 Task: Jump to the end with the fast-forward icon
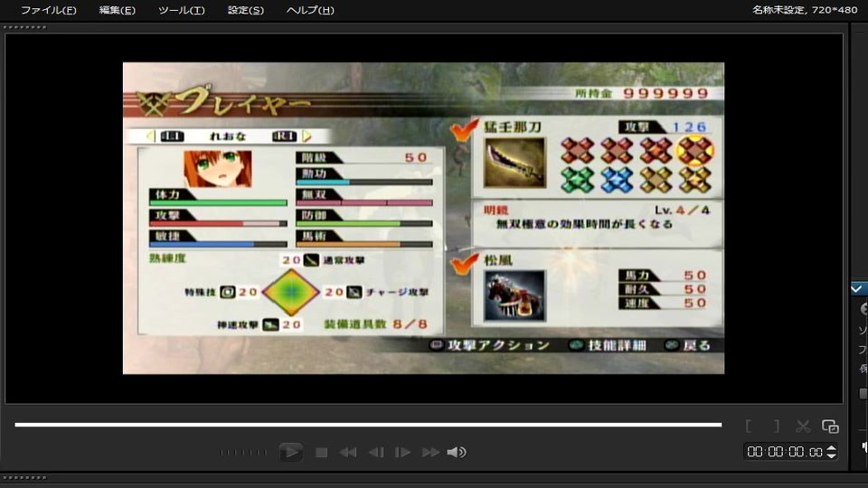(x=430, y=453)
